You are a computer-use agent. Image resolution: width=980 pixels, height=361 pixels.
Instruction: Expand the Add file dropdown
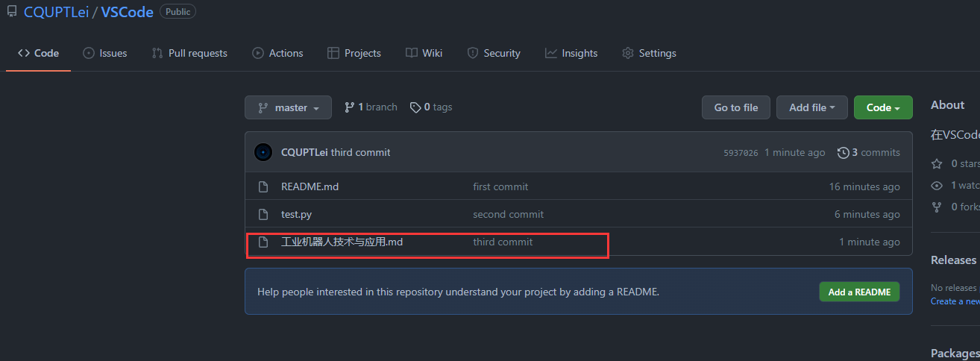click(811, 107)
